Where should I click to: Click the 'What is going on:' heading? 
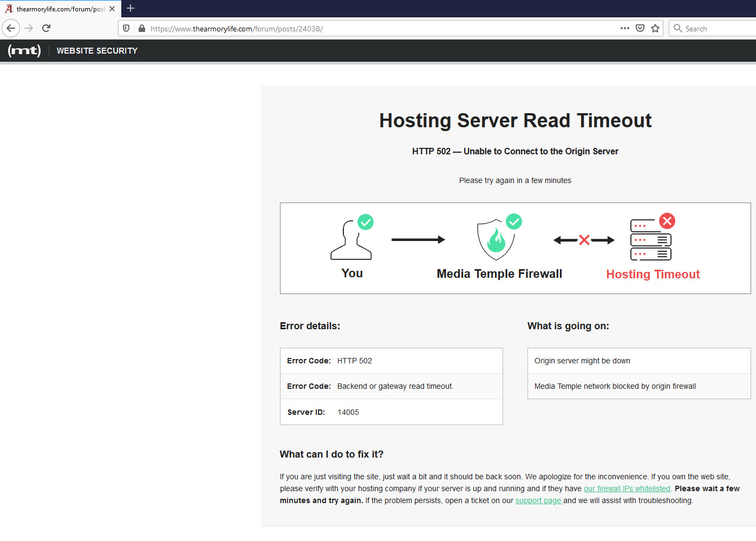click(x=568, y=326)
